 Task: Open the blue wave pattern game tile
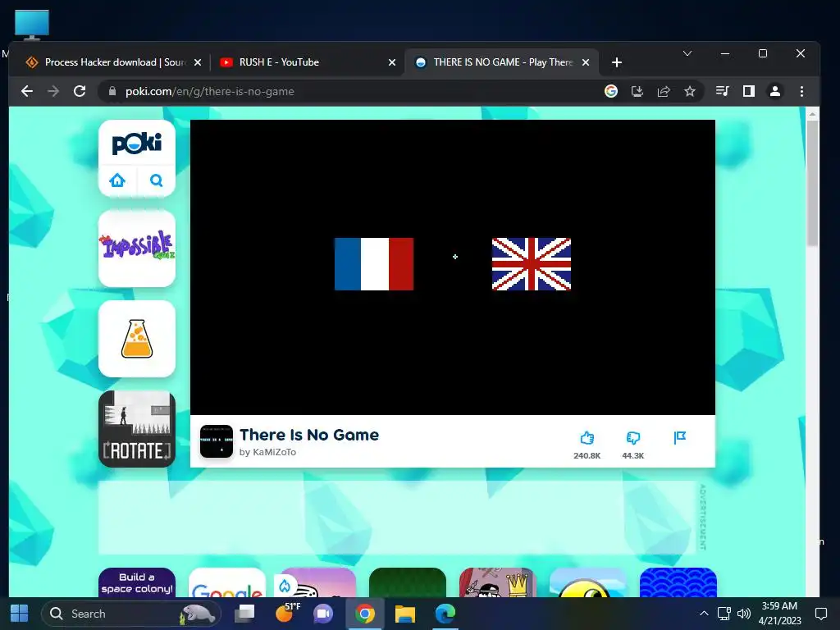point(678,582)
